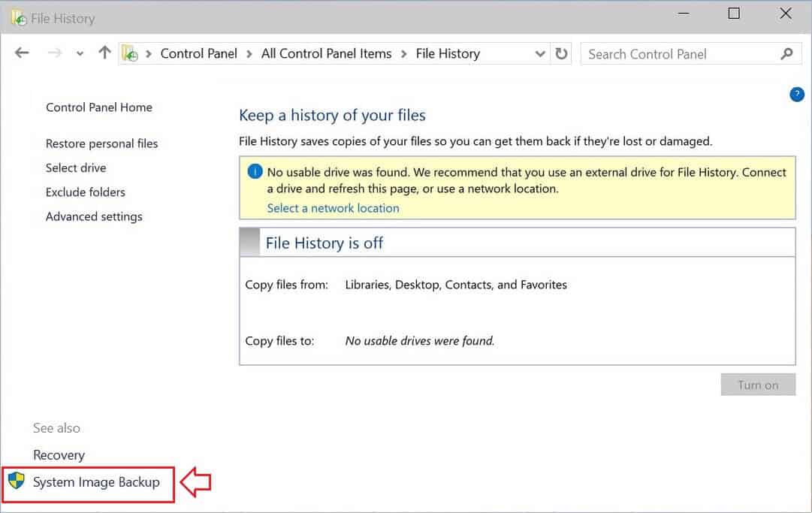Expand the address bar dropdown arrow
812x513 pixels.
click(x=539, y=53)
